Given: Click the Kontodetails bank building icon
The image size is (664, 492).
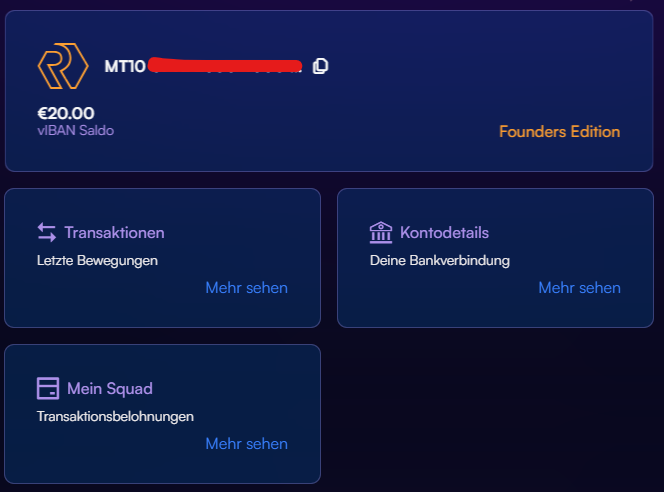Looking at the screenshot, I should point(381,232).
